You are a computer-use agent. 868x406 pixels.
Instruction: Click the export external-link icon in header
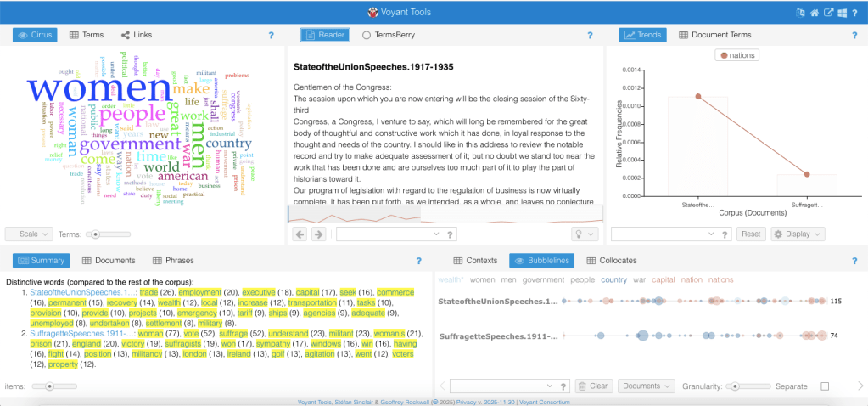[828, 13]
